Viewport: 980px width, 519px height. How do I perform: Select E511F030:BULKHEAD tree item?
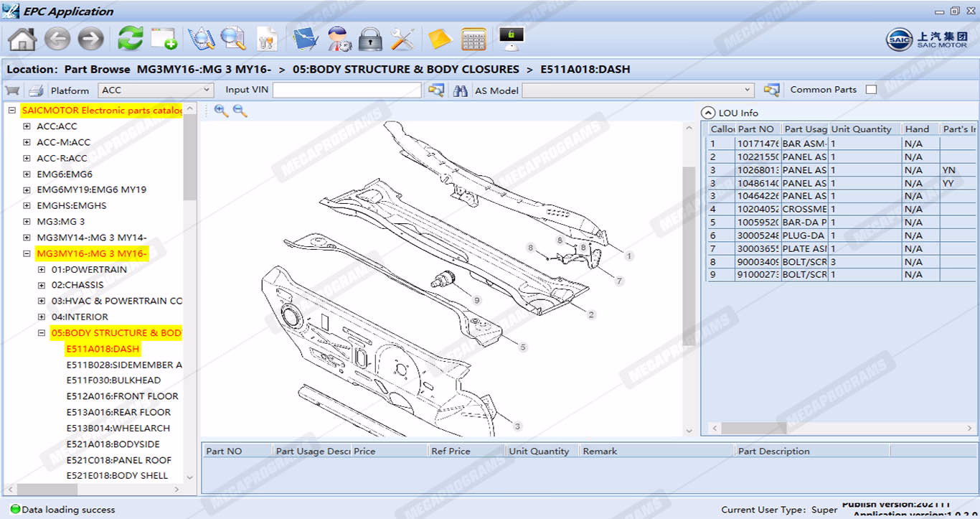click(x=113, y=380)
